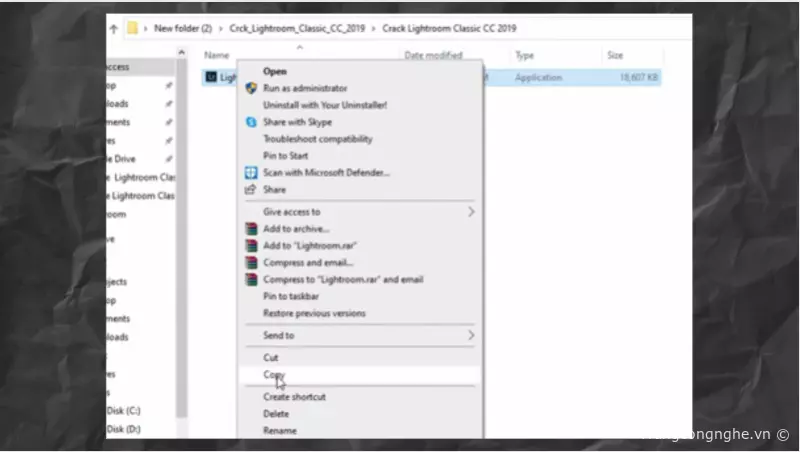Click the yellow folder icon in address bar

click(132, 28)
